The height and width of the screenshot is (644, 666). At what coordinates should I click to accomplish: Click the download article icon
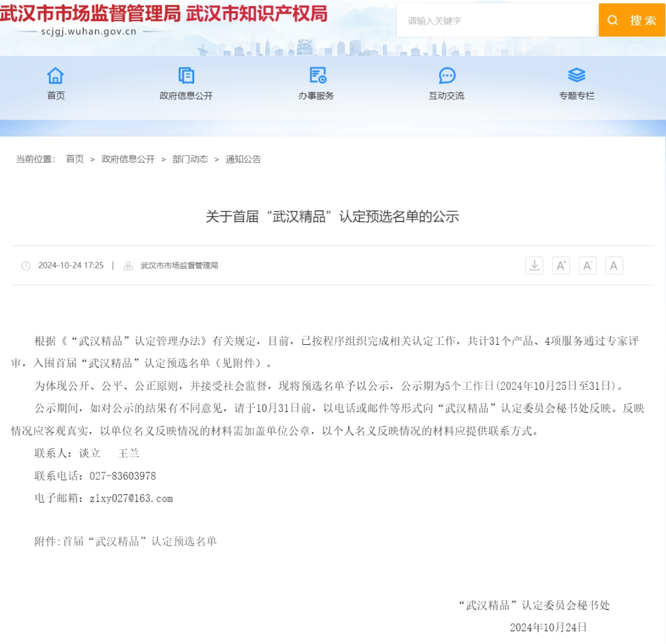pyautogui.click(x=534, y=265)
